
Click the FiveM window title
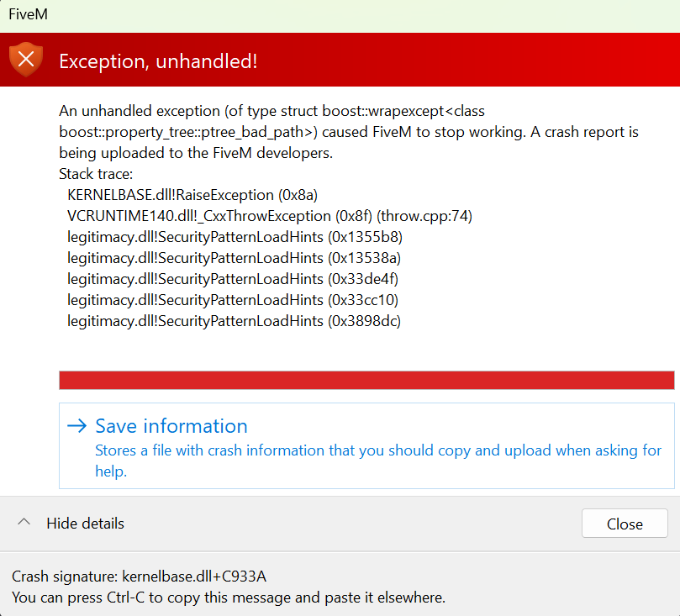tap(29, 14)
